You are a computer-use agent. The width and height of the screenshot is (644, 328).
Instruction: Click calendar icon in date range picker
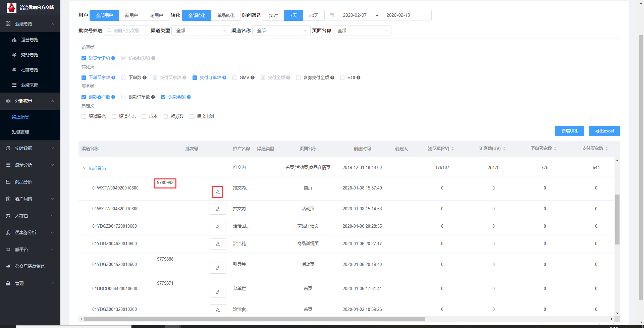[332, 15]
